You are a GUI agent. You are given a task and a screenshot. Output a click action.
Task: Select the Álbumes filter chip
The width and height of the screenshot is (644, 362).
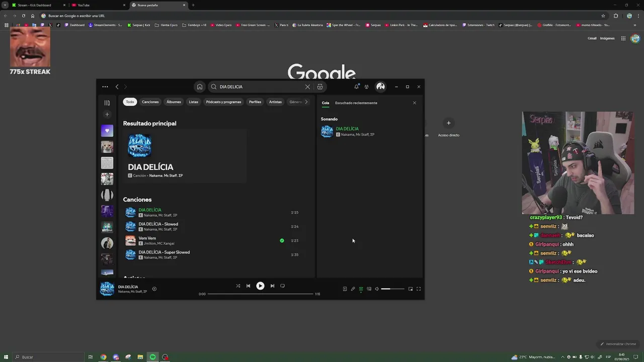click(x=174, y=102)
